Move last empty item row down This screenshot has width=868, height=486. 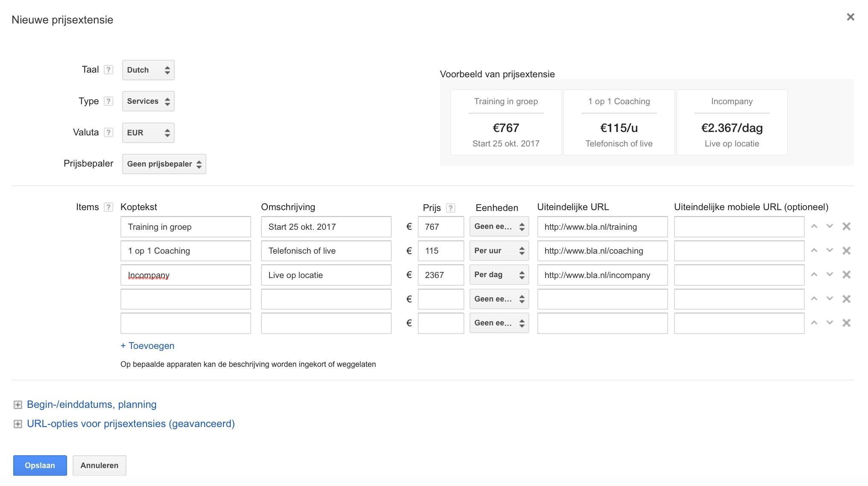830,323
